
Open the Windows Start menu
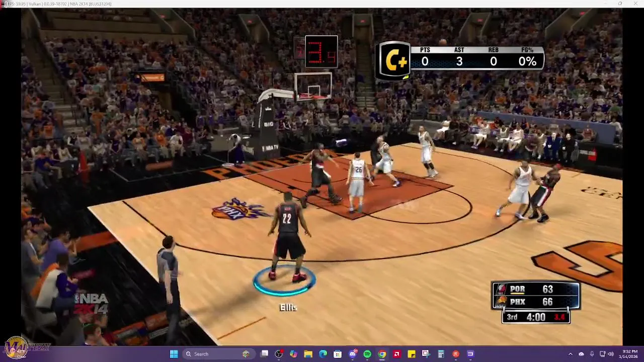tap(174, 354)
